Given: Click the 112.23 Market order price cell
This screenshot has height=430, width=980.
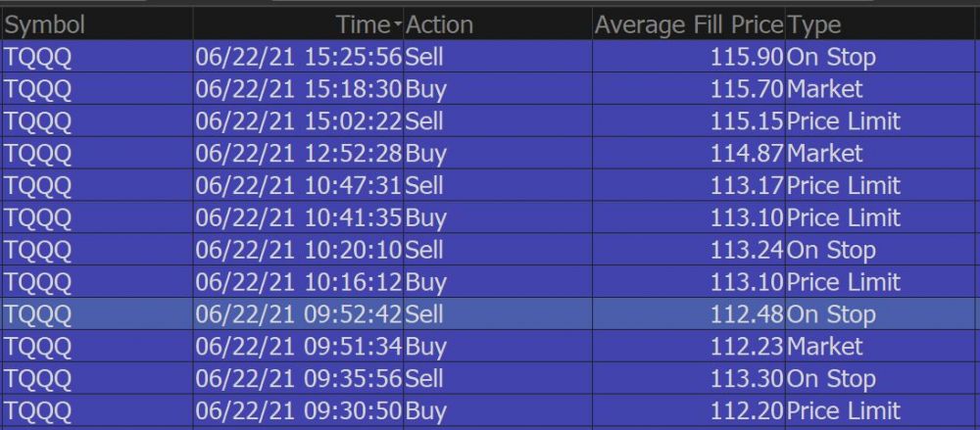Looking at the screenshot, I should (x=748, y=347).
